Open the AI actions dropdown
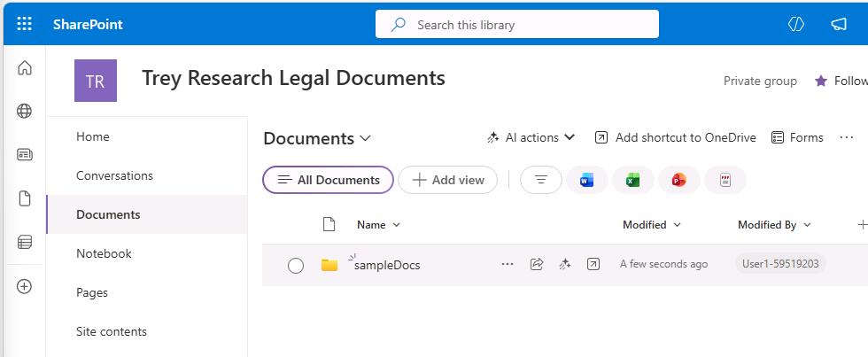The width and height of the screenshot is (868, 357). point(531,137)
